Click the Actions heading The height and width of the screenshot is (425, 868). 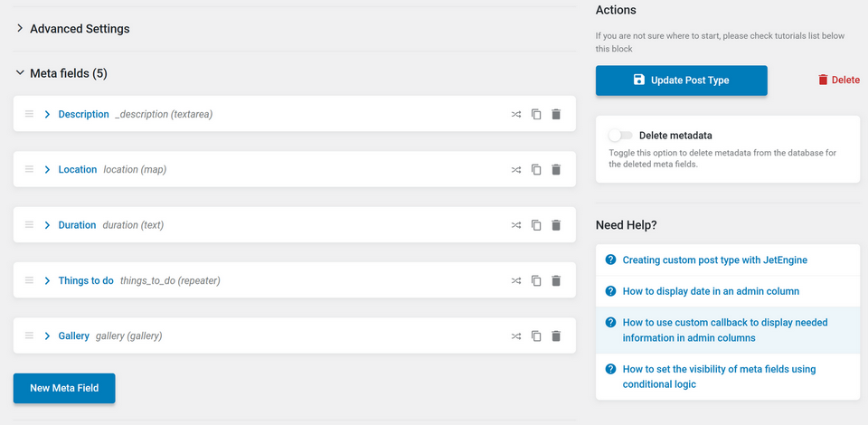coord(616,10)
